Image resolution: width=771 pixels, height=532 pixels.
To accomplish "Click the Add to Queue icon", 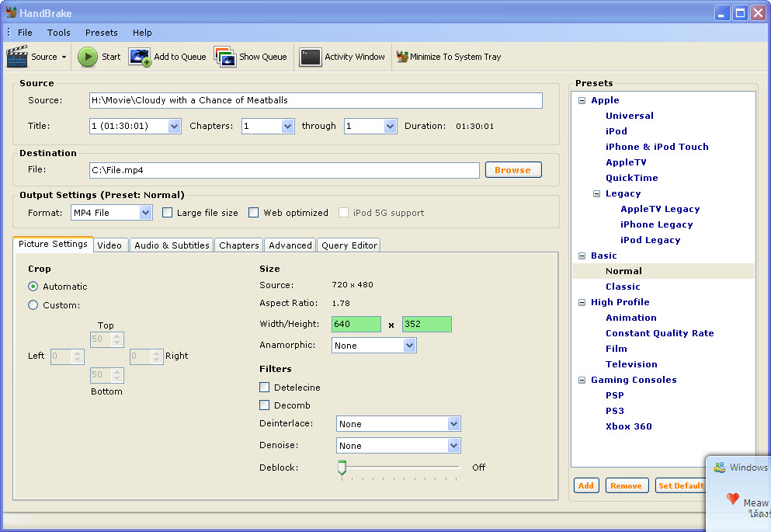I will click(140, 57).
